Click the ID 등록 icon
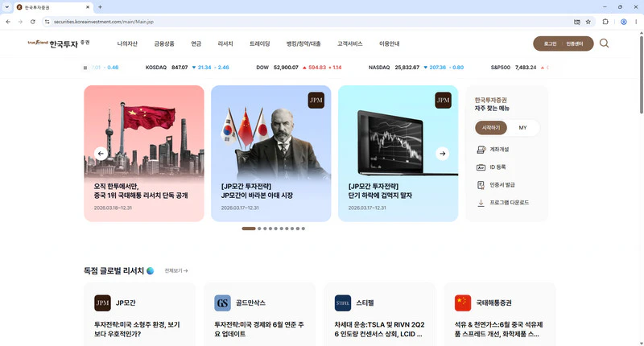 click(481, 167)
